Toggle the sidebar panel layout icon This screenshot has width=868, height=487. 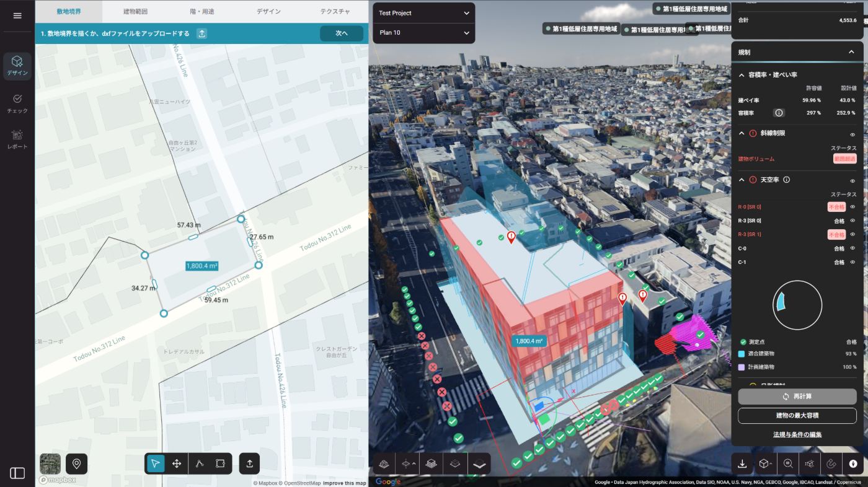17,473
